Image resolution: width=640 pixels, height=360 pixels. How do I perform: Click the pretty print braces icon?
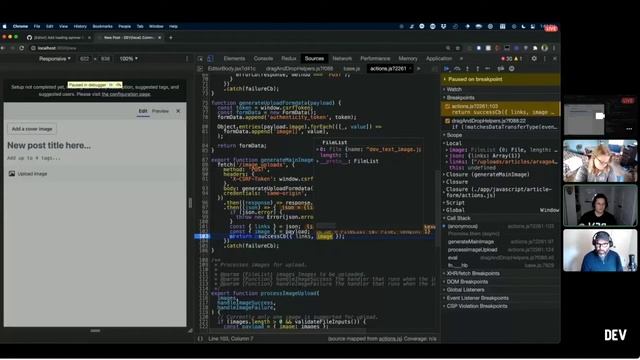point(200,339)
